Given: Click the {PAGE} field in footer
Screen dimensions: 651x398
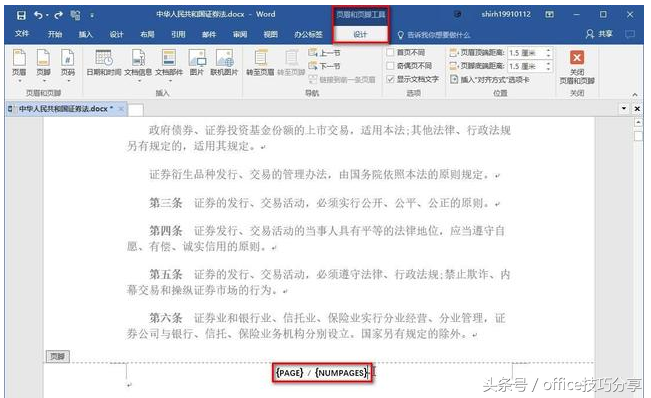Looking at the screenshot, I should [289, 373].
